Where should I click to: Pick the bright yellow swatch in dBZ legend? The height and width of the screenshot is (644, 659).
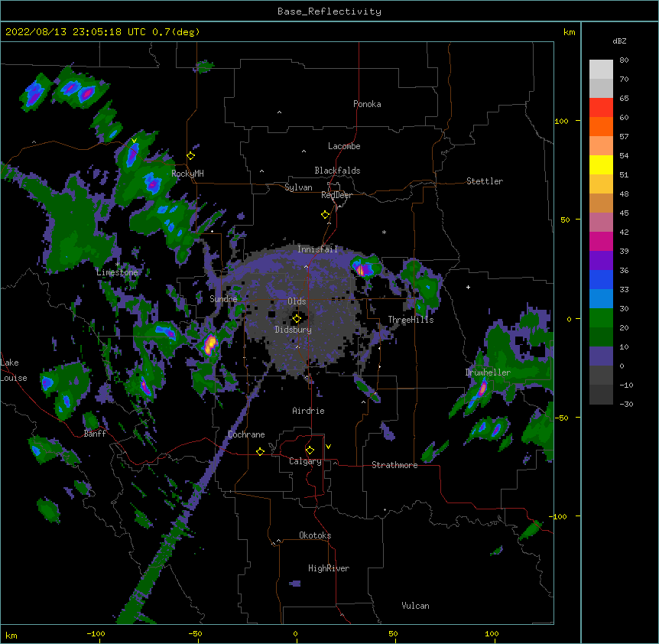click(601, 164)
